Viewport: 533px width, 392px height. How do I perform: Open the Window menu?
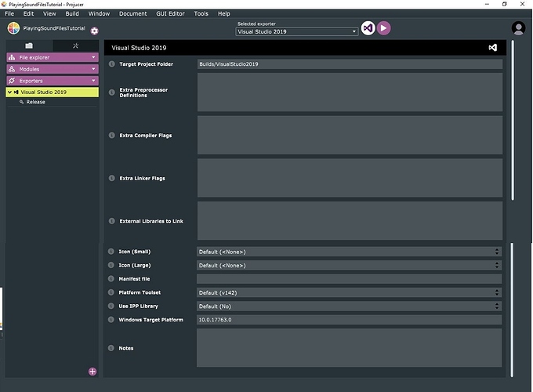[99, 13]
